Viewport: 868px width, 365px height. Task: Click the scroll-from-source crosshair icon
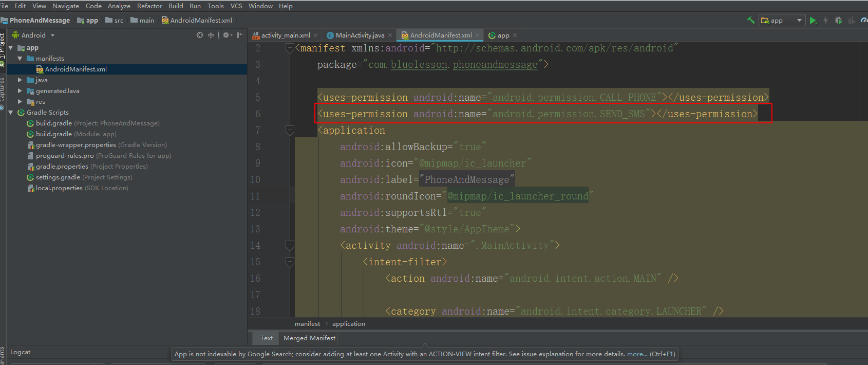tap(200, 35)
